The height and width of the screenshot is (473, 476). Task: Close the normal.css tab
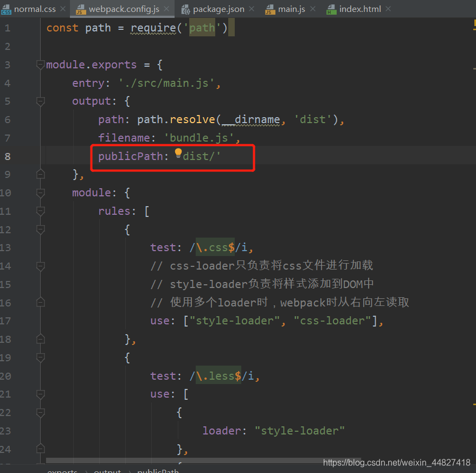coord(63,9)
